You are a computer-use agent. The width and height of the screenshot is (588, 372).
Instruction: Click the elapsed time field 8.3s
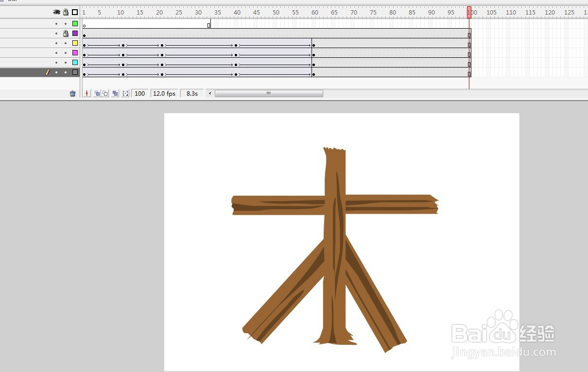click(x=192, y=93)
